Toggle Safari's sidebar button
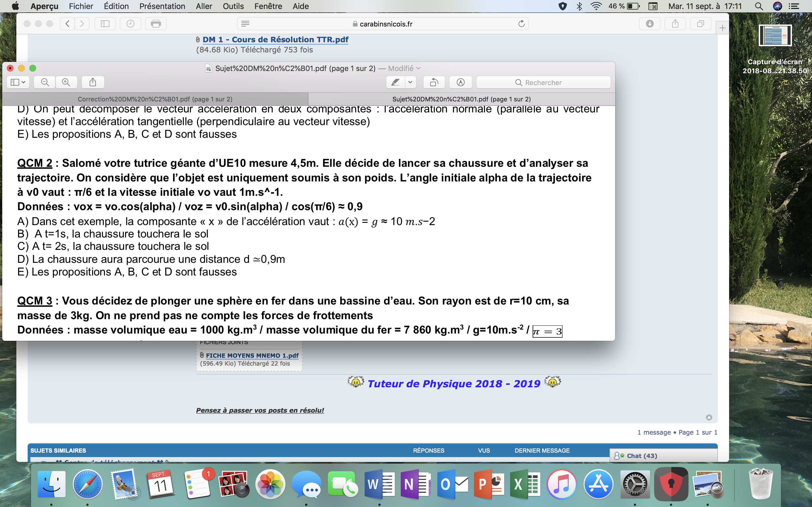Screen dimensions: 812x507 (x=105, y=24)
